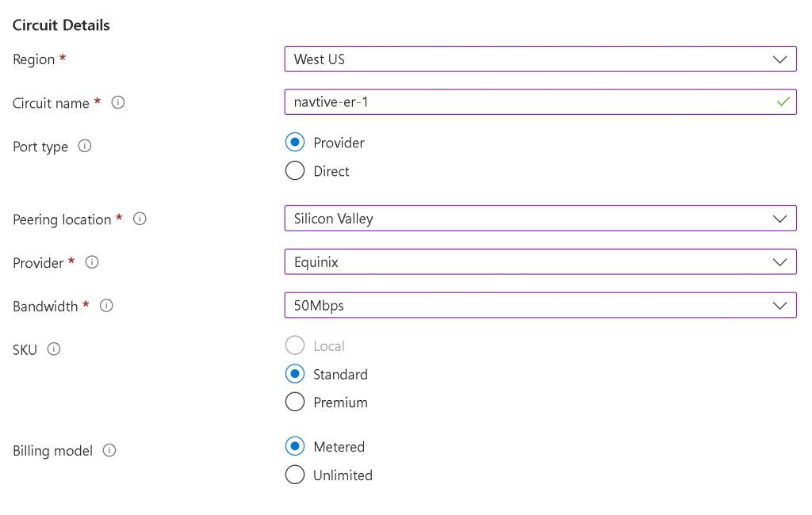Click the info icon next to Provider label

(92, 261)
